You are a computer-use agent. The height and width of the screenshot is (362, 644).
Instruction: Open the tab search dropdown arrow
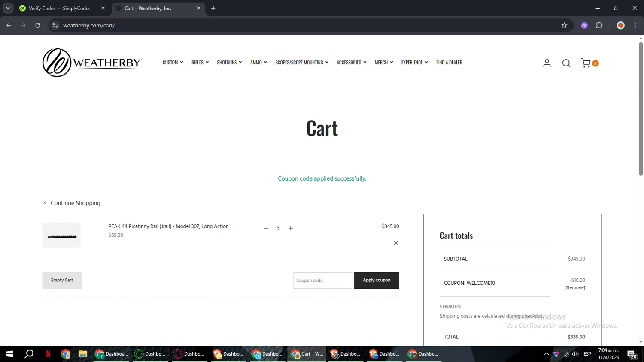pos(8,8)
